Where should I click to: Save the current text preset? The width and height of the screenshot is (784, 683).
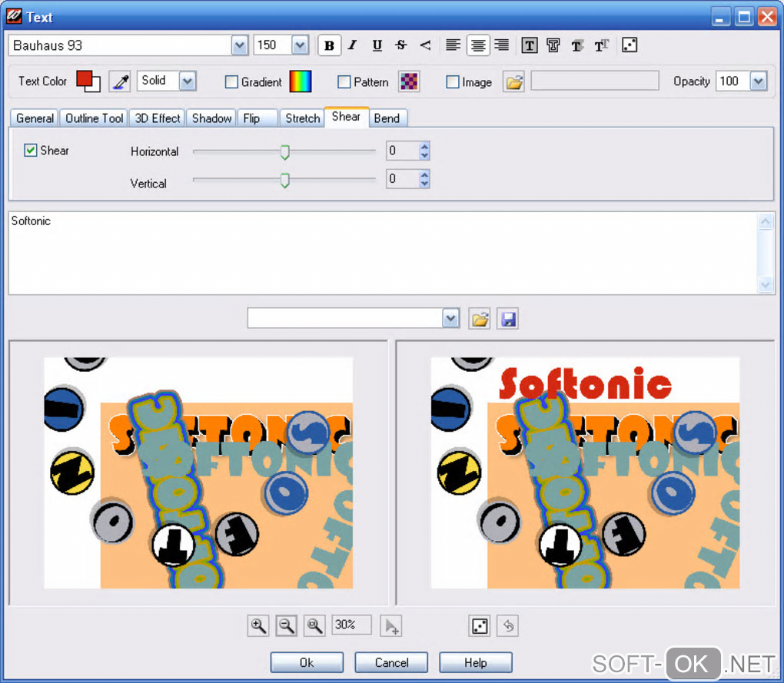coord(507,319)
